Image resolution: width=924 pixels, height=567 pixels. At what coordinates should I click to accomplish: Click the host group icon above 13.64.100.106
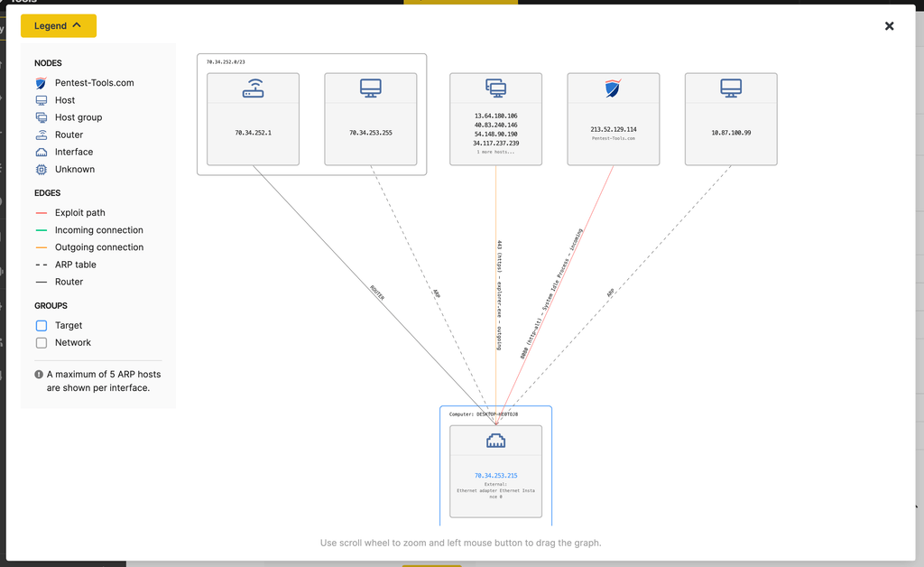pos(495,87)
